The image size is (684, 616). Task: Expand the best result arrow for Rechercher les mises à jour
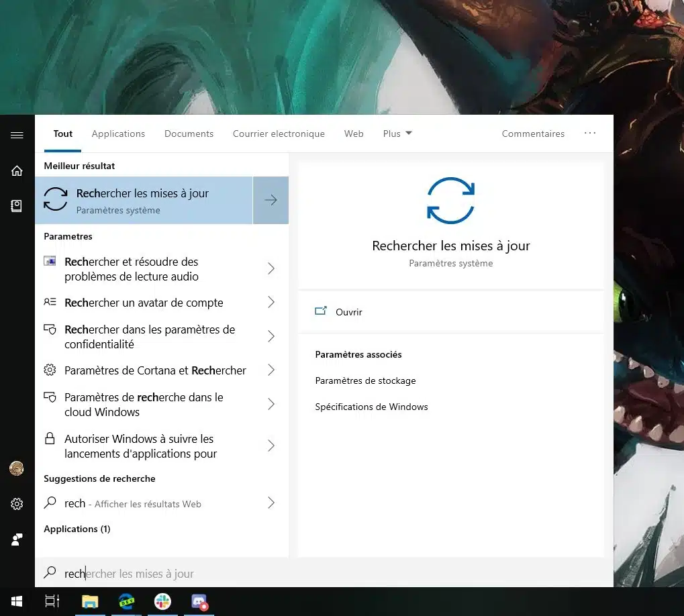tap(271, 200)
